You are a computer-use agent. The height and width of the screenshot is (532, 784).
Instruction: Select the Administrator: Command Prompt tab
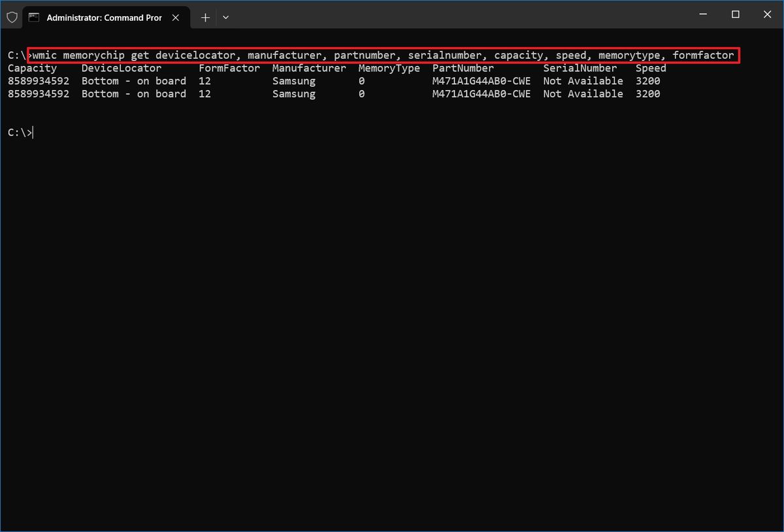click(105, 17)
